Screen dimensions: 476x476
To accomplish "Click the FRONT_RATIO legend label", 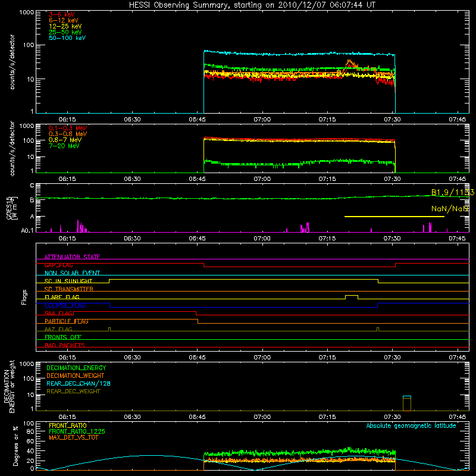I will (68, 425).
